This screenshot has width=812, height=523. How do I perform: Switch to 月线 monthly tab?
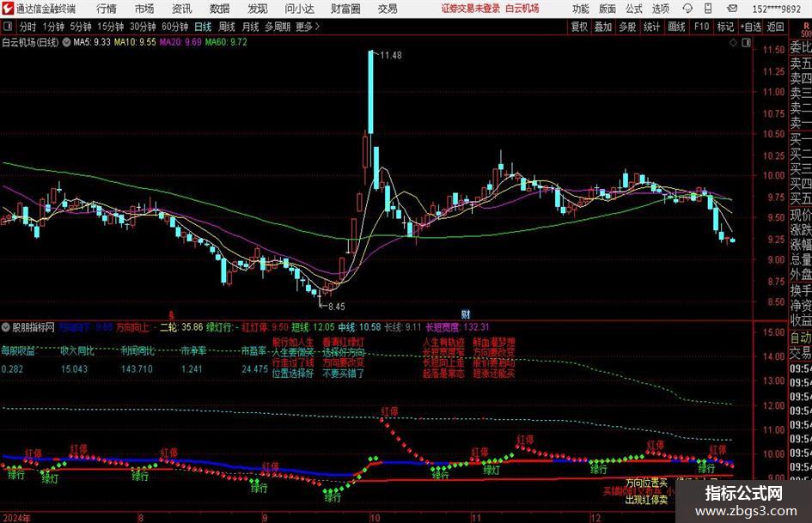pos(251,27)
